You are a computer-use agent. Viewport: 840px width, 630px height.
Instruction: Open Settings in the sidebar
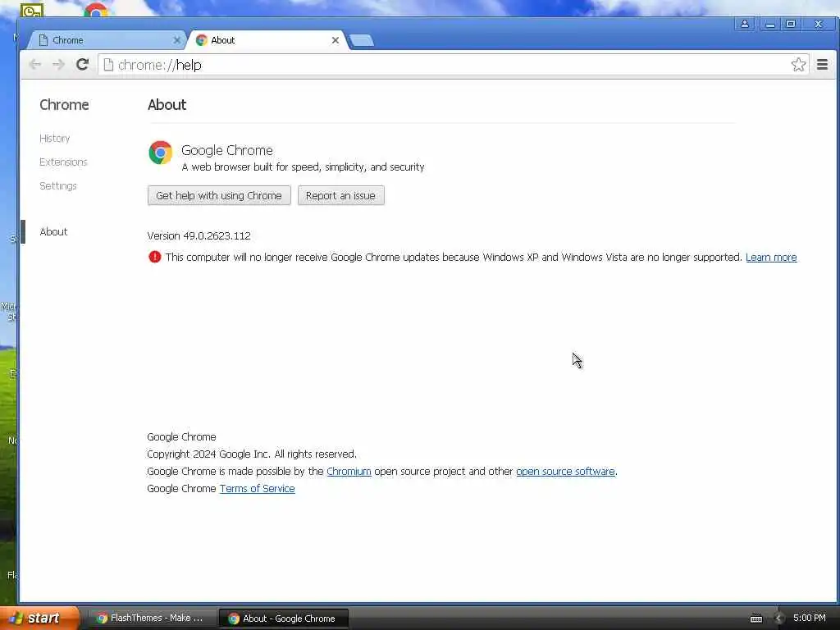pos(58,186)
